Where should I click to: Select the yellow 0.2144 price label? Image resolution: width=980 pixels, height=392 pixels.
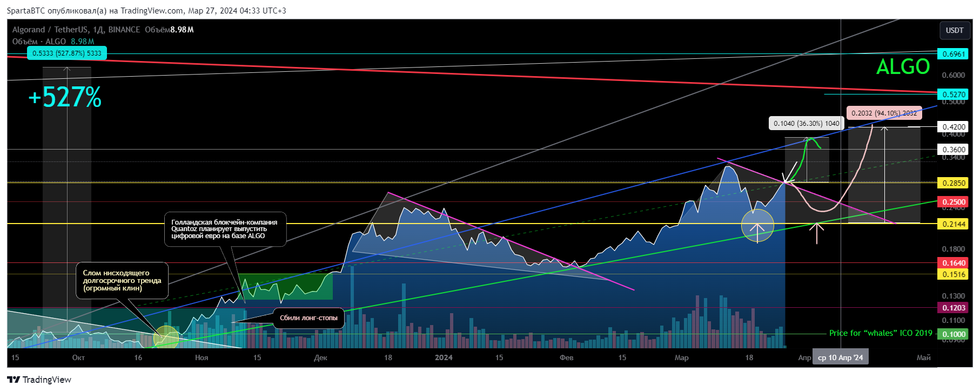(954, 224)
